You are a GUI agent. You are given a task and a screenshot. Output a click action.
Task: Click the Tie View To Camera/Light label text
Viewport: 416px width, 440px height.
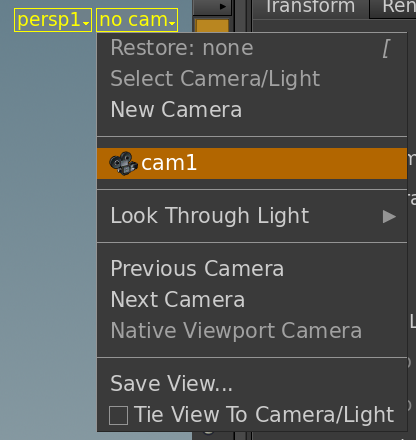point(264,415)
